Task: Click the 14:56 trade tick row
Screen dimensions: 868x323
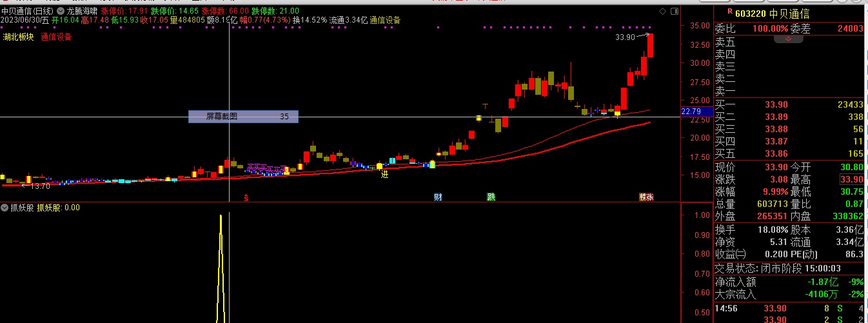Action: pos(790,309)
